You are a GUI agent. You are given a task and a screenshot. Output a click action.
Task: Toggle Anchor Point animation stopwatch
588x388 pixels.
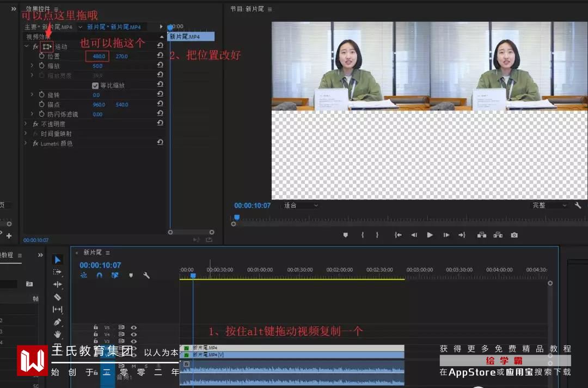pos(41,104)
